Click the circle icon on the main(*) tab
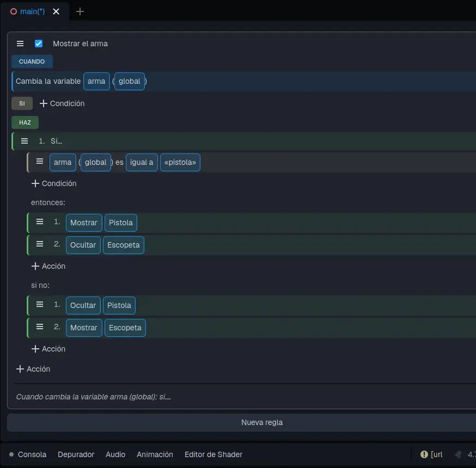This screenshot has height=468, width=476. [14, 11]
